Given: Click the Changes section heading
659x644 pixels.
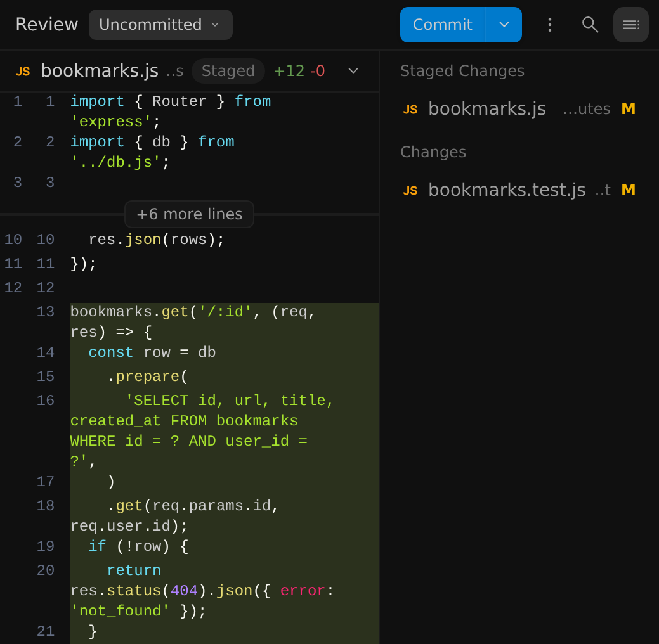Looking at the screenshot, I should click(433, 152).
